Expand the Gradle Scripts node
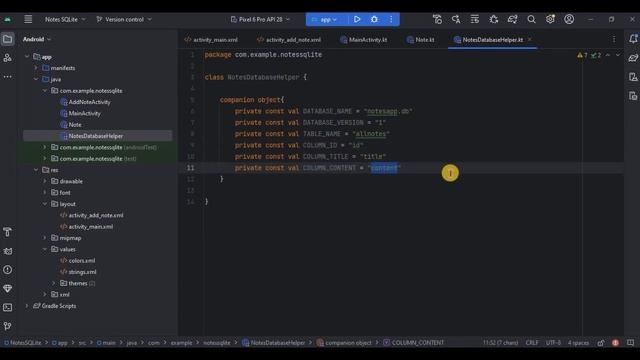 (27, 306)
